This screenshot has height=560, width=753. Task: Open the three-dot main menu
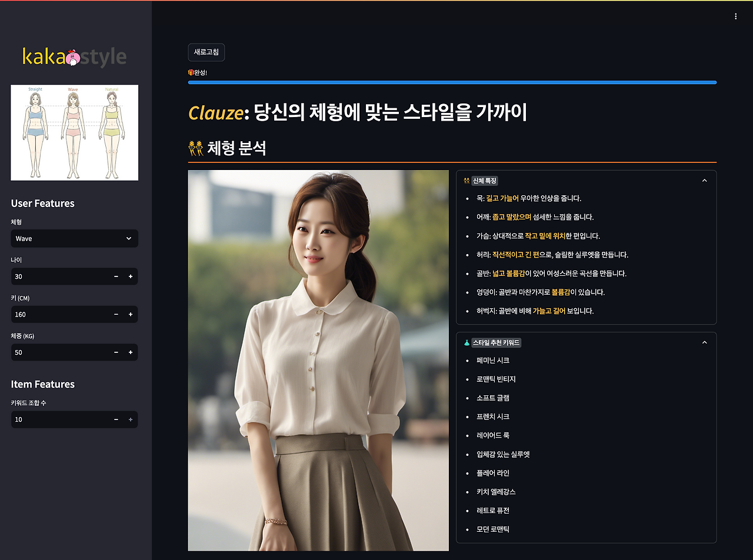pos(735,16)
